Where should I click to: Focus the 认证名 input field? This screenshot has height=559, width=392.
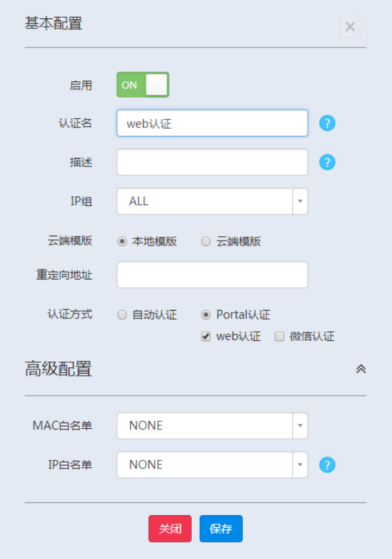(x=212, y=123)
